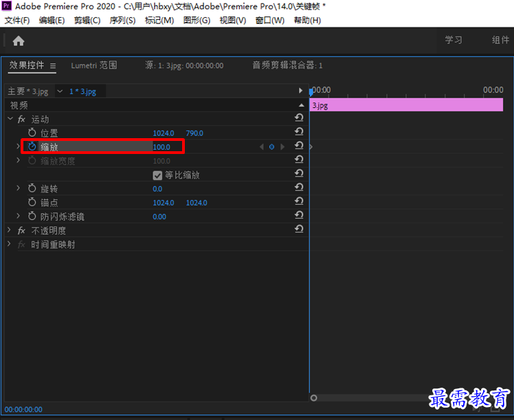
Task: Reset the 运动 effect
Action: point(299,118)
